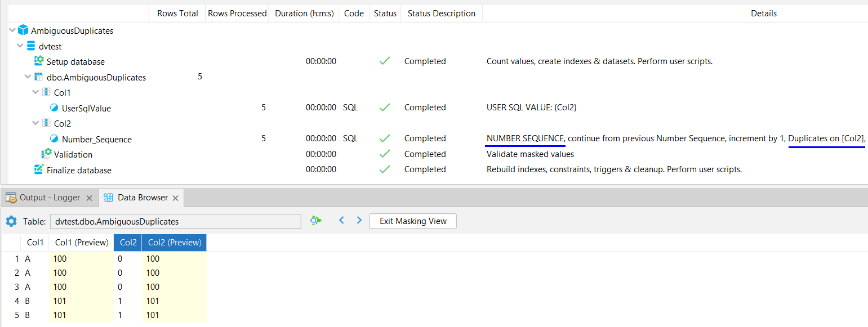This screenshot has height=327, width=868.
Task: Close the Output - Logger tab
Action: (x=90, y=198)
